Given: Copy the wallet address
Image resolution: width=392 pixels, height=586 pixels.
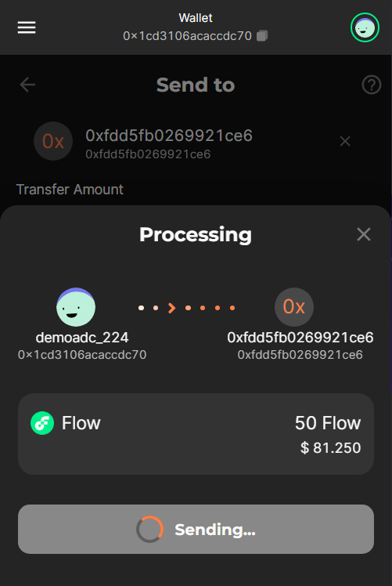Looking at the screenshot, I should (262, 36).
